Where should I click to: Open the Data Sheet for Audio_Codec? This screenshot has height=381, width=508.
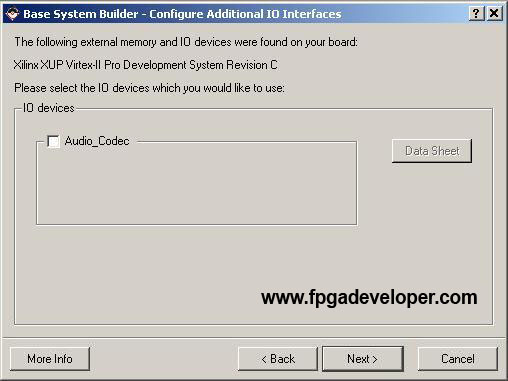(x=432, y=151)
